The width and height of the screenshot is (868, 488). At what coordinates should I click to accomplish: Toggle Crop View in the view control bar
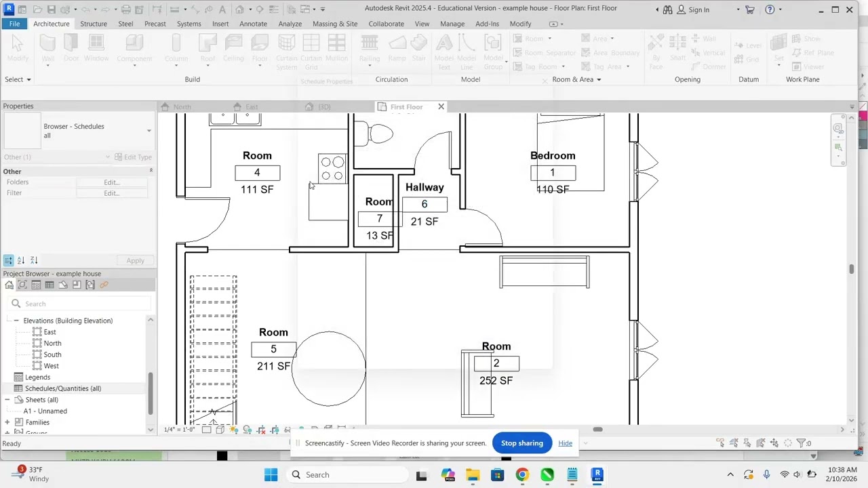[261, 430]
